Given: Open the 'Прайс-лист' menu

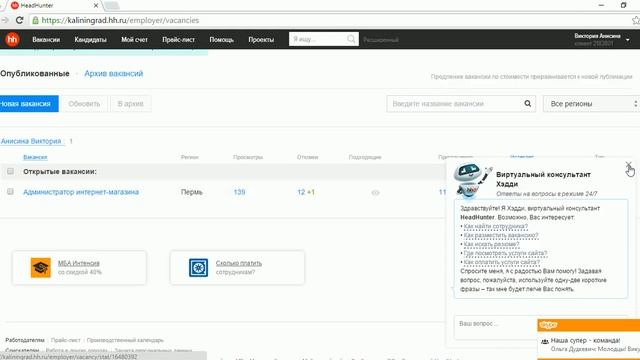Looking at the screenshot, I should pos(178,40).
